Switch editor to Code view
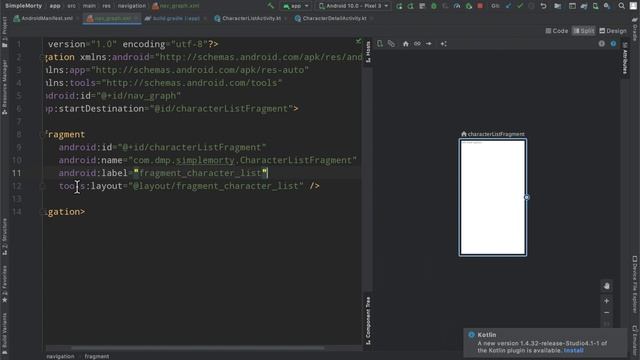 click(557, 31)
